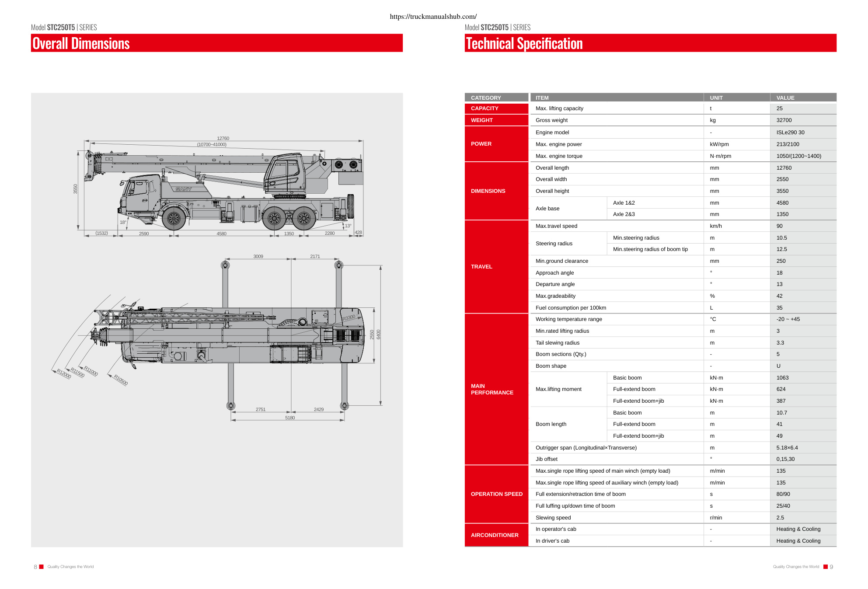Image resolution: width=868 pixels, height=589 pixels.
Task: Select the 'Approach angle' item
Action: click(x=554, y=273)
